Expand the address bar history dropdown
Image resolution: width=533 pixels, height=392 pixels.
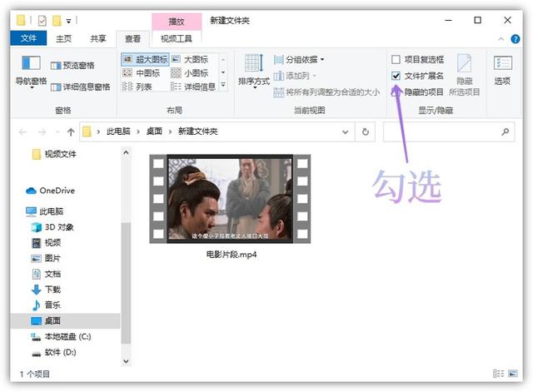(x=346, y=131)
